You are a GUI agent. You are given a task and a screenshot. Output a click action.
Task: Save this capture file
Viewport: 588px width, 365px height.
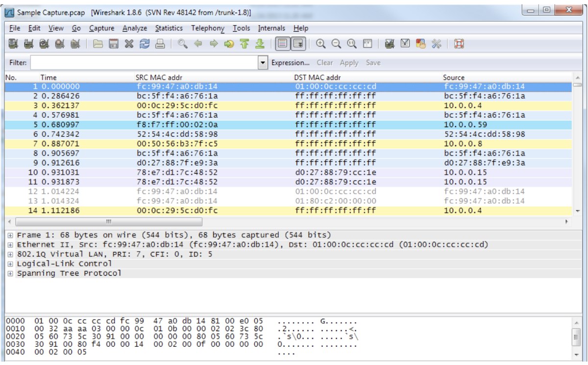114,44
